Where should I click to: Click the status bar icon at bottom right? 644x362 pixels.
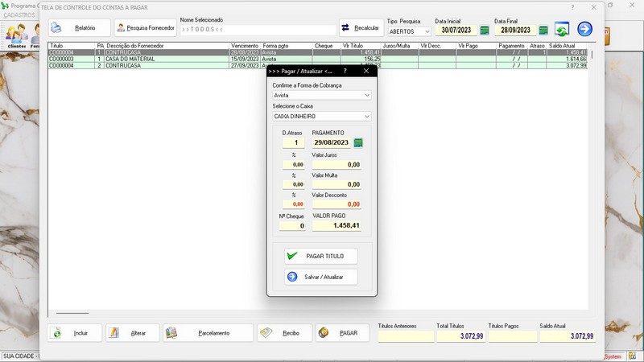pyautogui.click(x=632, y=356)
